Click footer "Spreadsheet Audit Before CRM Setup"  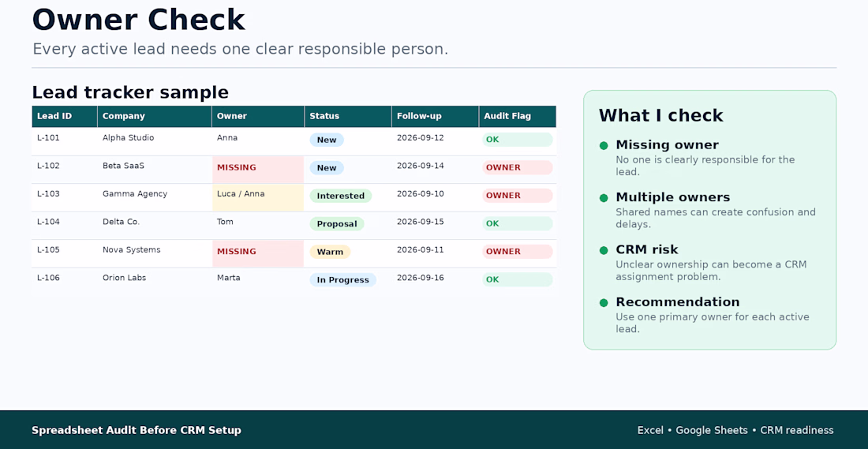pos(137,431)
